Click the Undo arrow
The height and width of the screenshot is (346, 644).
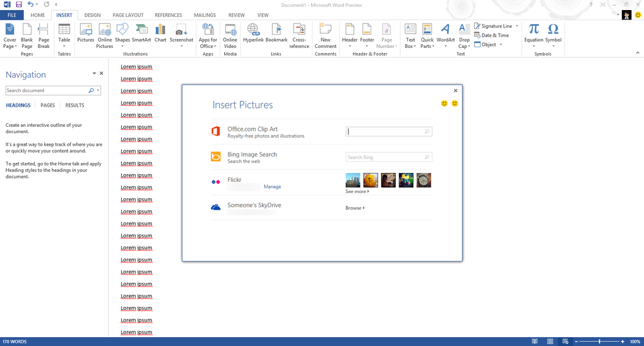click(30, 4)
